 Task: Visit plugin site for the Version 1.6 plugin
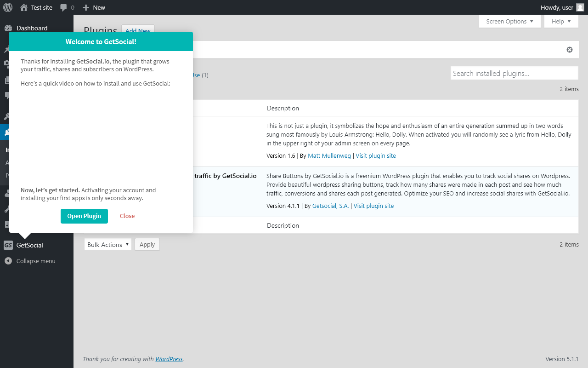[376, 155]
